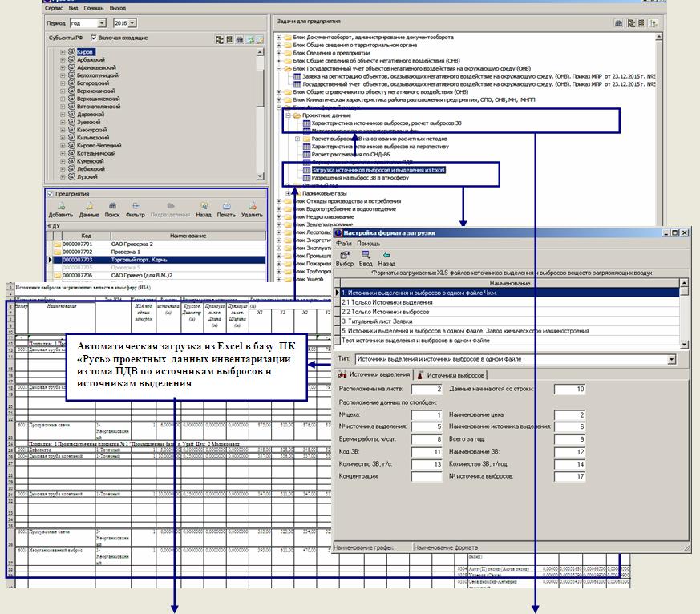Click the Печать printer icon

click(x=226, y=206)
